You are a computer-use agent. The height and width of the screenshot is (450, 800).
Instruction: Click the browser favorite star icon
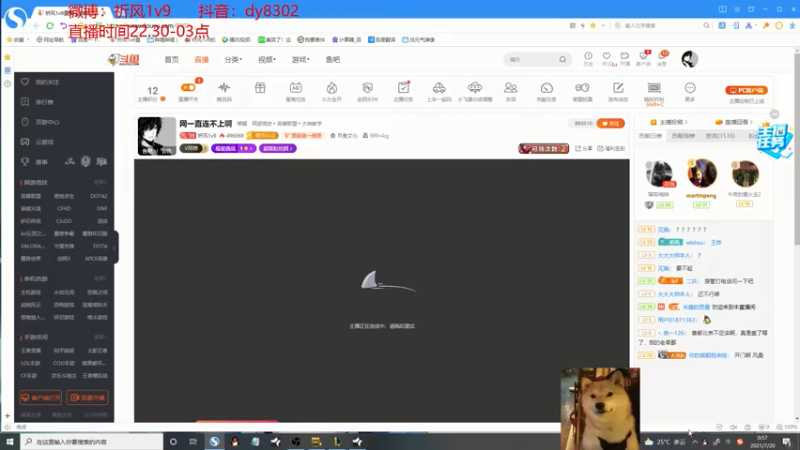pyautogui.click(x=592, y=26)
